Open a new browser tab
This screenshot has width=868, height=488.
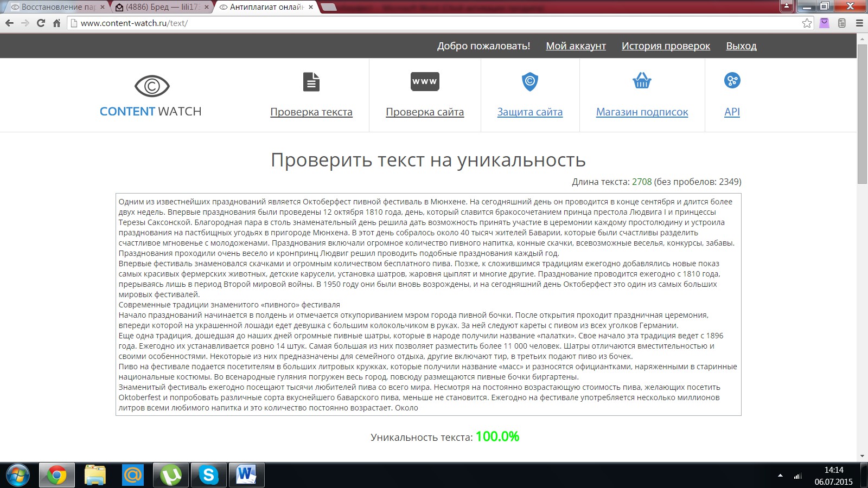(x=329, y=7)
